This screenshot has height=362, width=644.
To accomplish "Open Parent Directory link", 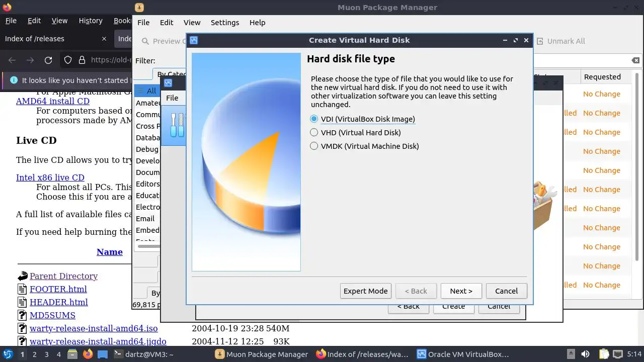I will [63, 276].
